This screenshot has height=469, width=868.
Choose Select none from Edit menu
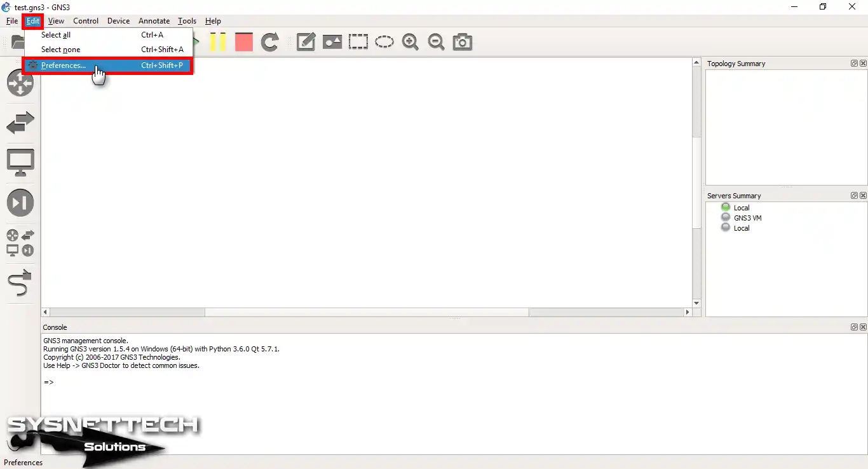[x=109, y=50]
